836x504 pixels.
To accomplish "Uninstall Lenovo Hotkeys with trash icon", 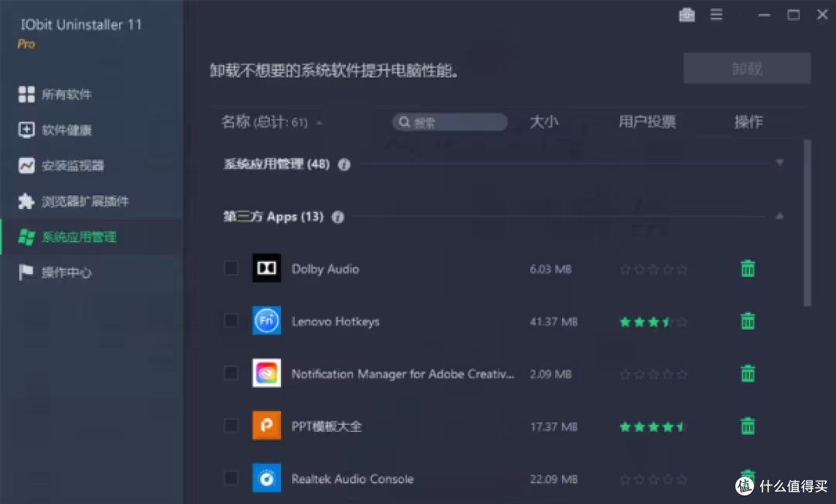I will [748, 321].
